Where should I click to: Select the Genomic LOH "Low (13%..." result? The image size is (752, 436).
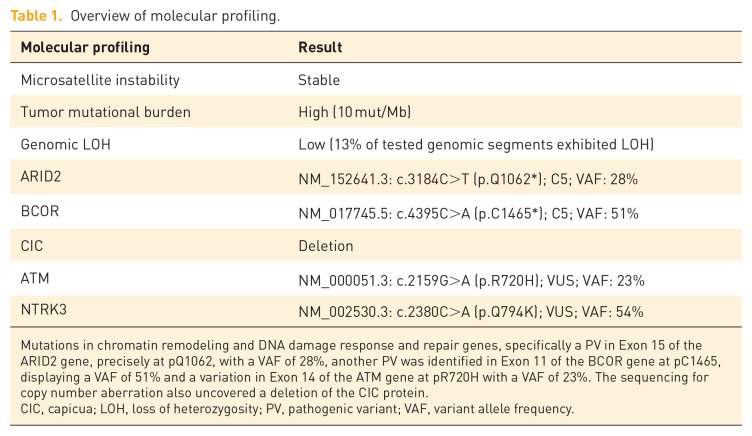click(x=475, y=145)
